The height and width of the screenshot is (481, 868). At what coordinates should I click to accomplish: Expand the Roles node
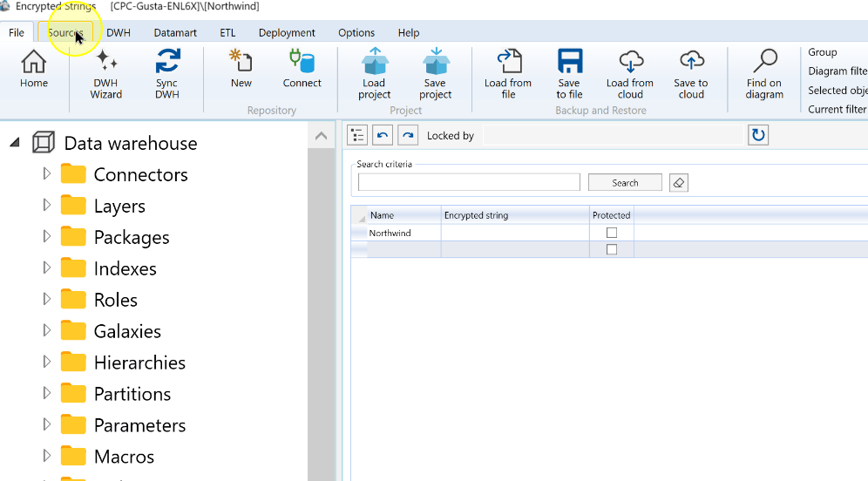coord(46,299)
